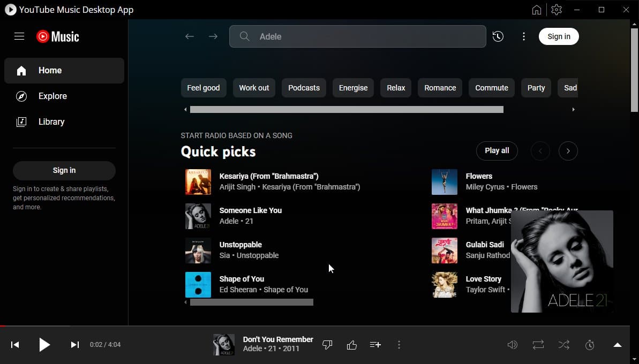Open Library in the sidebar
This screenshot has height=364, width=639.
coord(64,122)
